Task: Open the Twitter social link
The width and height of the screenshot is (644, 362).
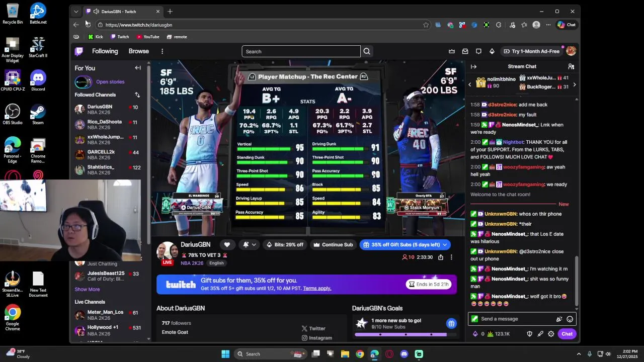Action: (313, 328)
